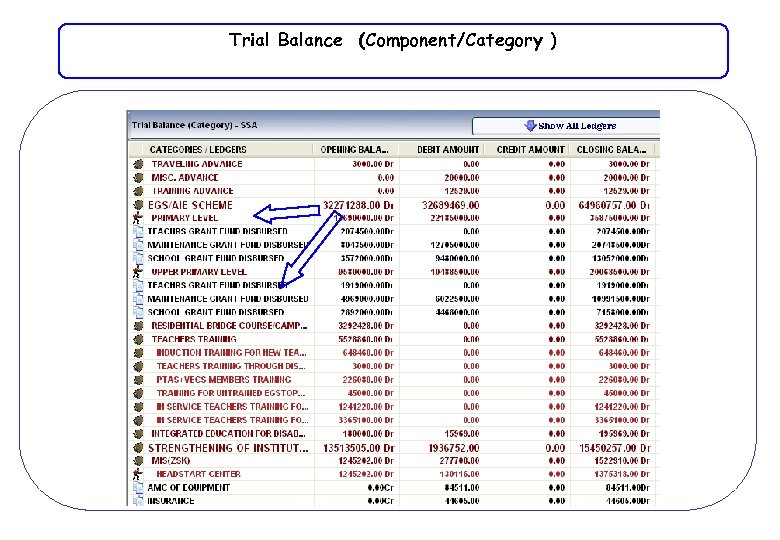Select the icon beside TEACHERS TRAINING THROUGH DIS...

138,366
